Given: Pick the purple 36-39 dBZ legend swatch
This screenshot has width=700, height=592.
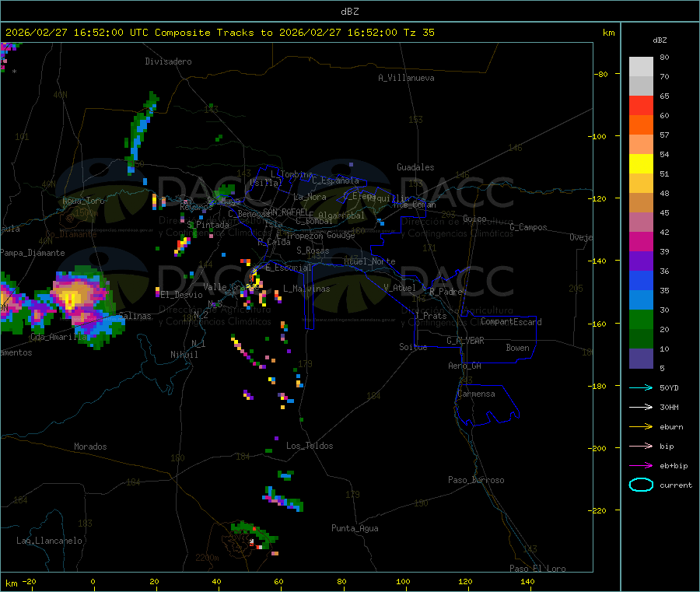Looking at the screenshot, I should click(x=641, y=261).
